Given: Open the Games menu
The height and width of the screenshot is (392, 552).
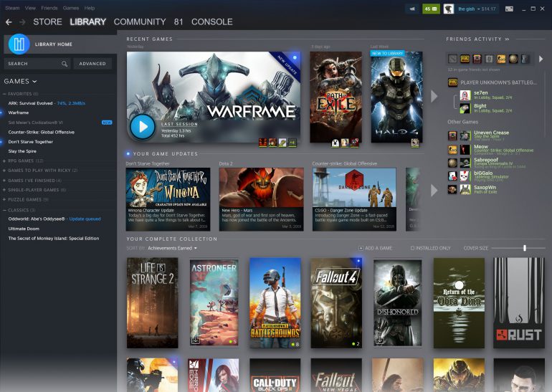Looking at the screenshot, I should coord(71,8).
